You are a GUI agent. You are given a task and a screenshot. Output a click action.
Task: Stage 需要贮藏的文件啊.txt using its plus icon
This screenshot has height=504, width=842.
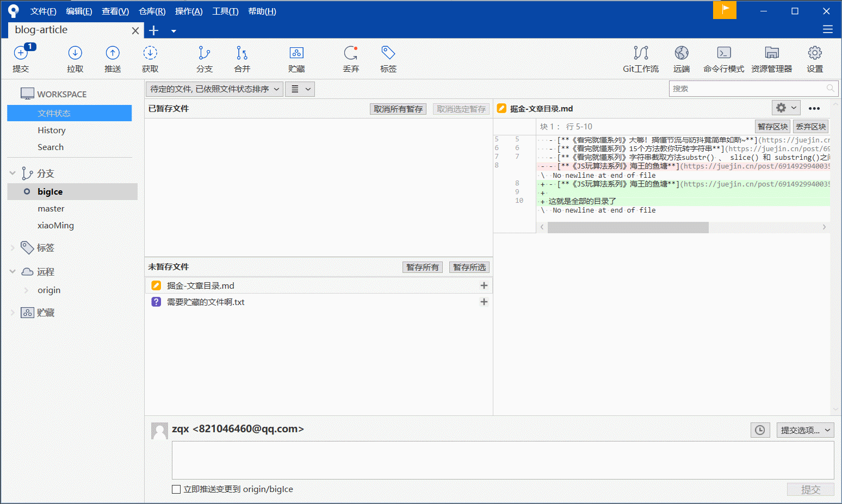pyautogui.click(x=484, y=302)
